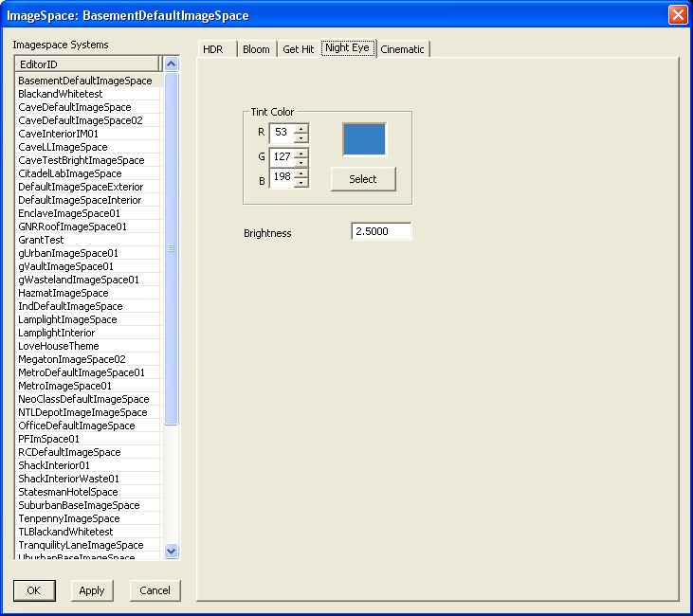The height and width of the screenshot is (616, 693).
Task: Open the Bloom tab
Action: pos(256,49)
